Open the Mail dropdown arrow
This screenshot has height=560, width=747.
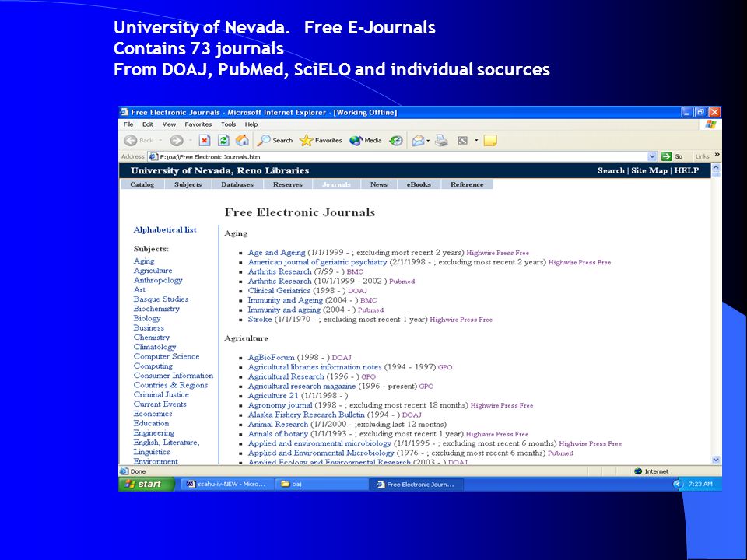point(428,141)
